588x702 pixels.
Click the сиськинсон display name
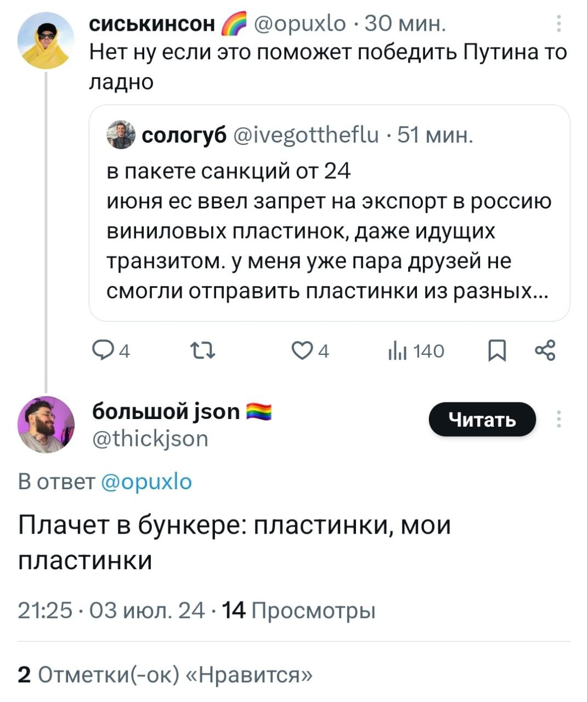(152, 24)
